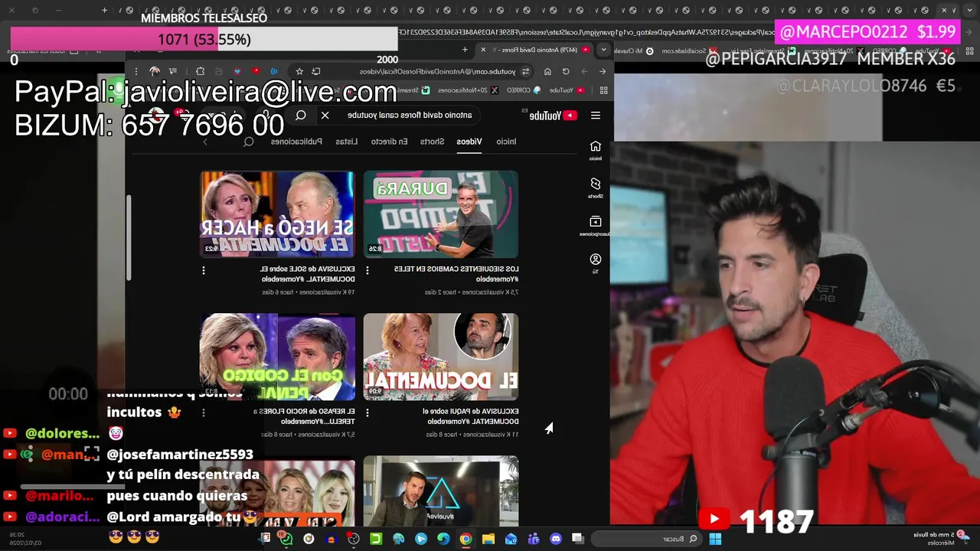980x551 pixels.
Task: Open the 'SE NEGÓ a HACER' thumbnail
Action: pos(277,214)
